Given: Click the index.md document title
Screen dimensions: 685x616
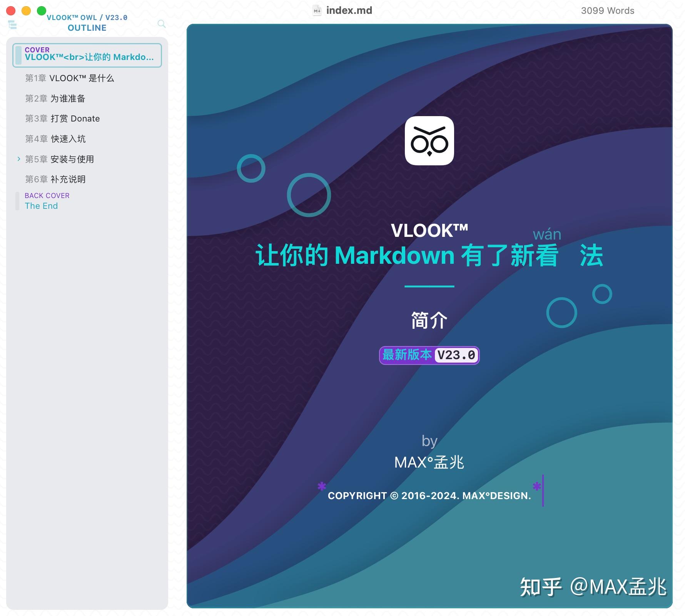Looking at the screenshot, I should tap(348, 10).
